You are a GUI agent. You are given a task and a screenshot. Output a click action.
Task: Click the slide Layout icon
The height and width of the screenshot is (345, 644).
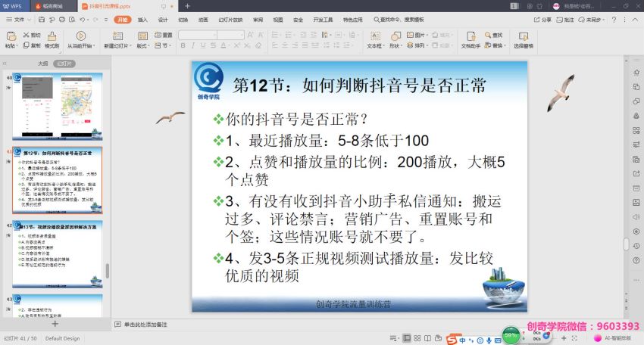[142, 36]
